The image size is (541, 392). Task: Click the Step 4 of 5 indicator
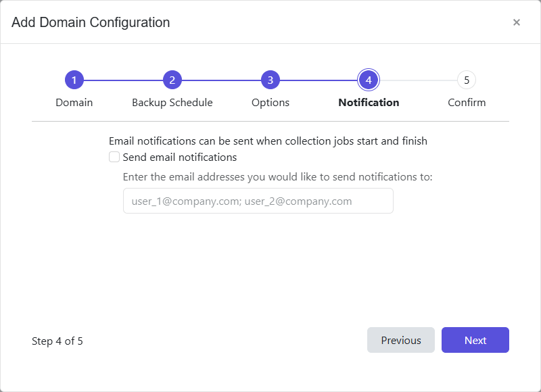tap(57, 341)
